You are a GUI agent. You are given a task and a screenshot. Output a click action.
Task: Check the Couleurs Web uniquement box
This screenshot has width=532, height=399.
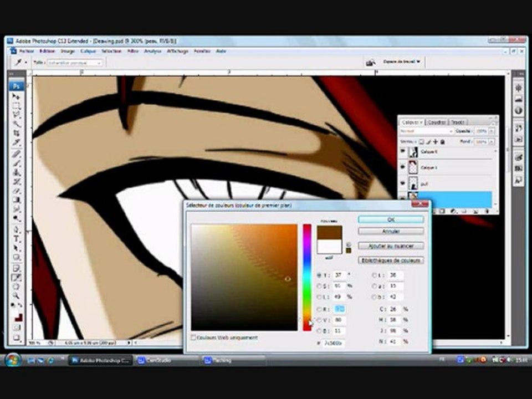pos(193,337)
